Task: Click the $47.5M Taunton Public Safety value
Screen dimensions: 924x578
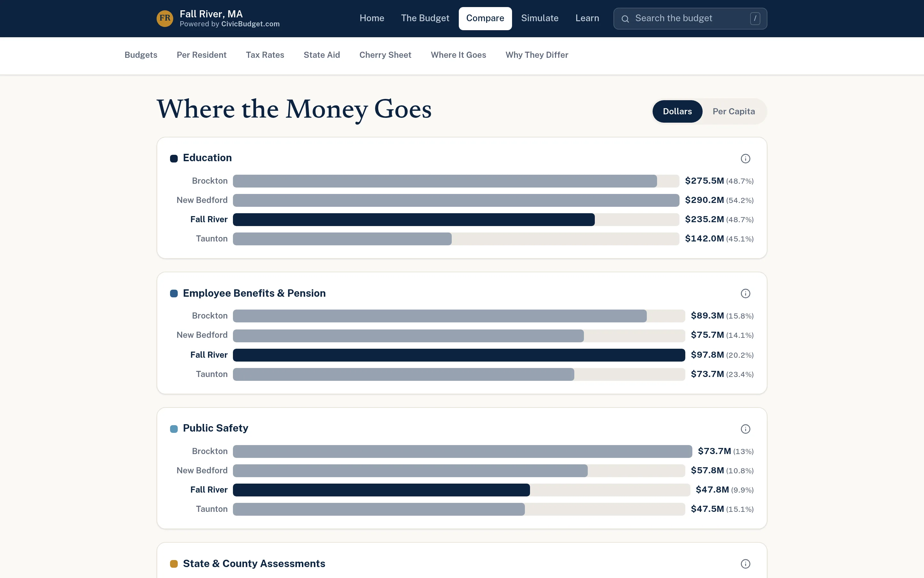Action: click(707, 509)
